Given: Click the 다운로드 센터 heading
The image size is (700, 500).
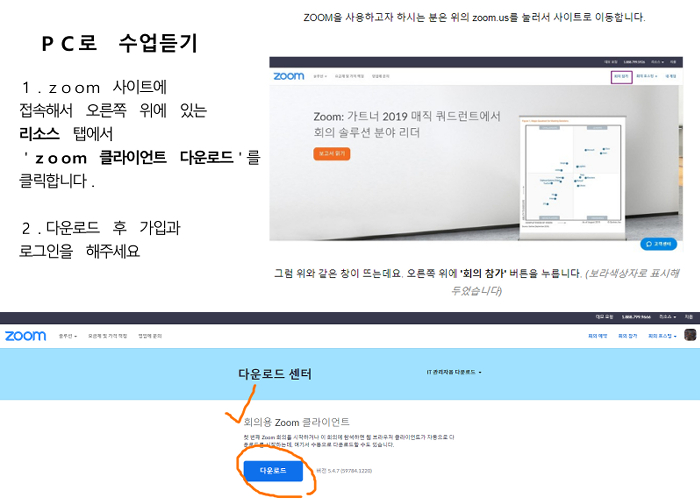Looking at the screenshot, I should tap(275, 373).
